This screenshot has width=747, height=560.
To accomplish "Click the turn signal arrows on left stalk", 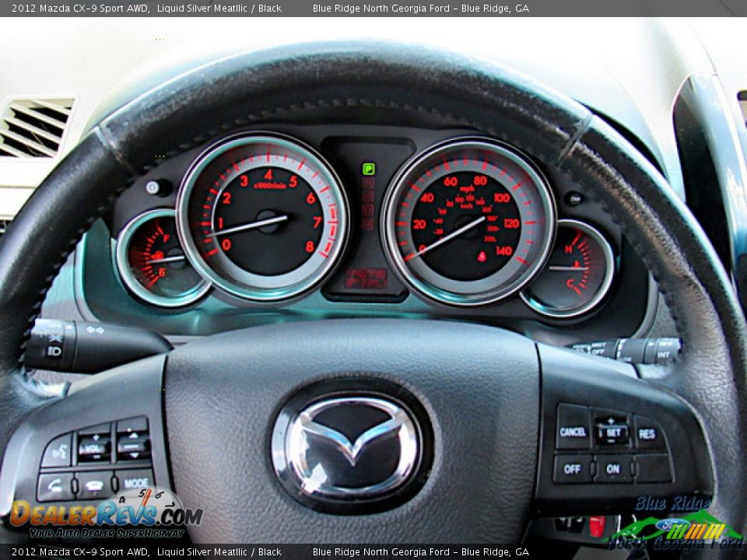I will coord(95,330).
